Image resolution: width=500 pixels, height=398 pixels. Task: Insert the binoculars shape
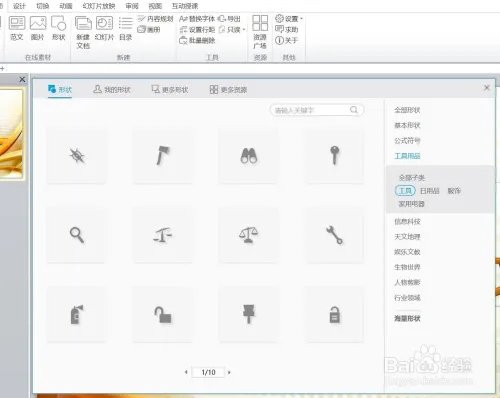point(248,156)
